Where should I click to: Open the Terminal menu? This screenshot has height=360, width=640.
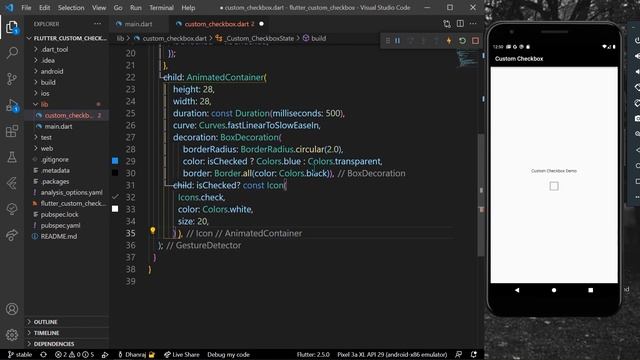(161, 7)
